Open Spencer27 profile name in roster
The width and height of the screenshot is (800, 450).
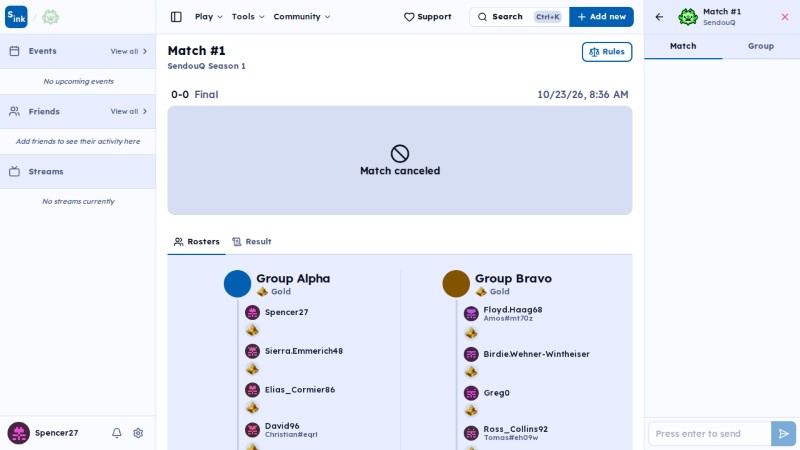(x=287, y=312)
